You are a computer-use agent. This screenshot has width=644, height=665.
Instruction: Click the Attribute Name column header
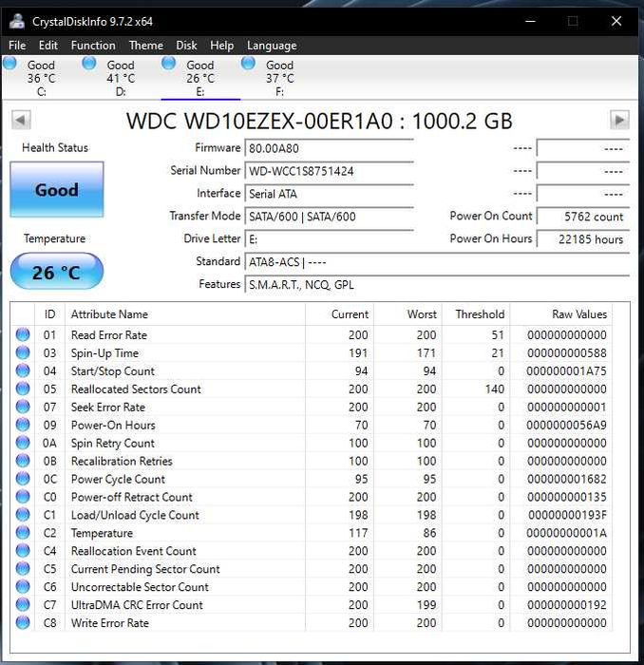click(185, 314)
